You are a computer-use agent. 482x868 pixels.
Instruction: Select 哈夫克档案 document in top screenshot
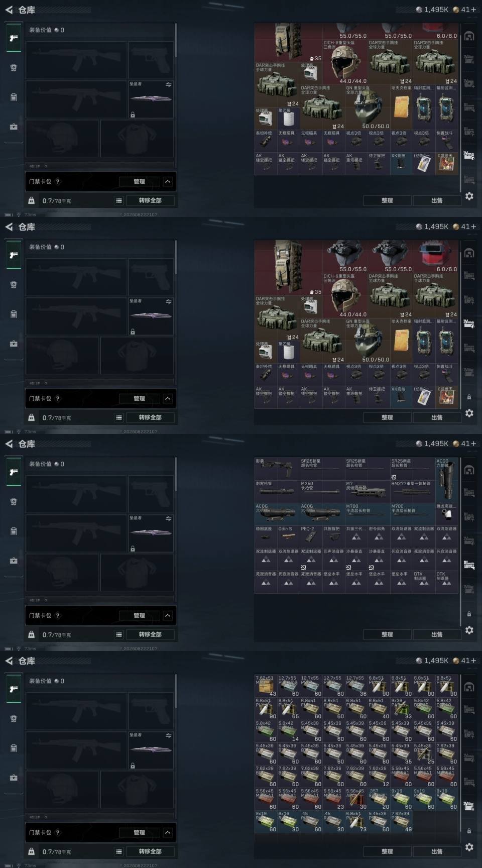[402, 107]
